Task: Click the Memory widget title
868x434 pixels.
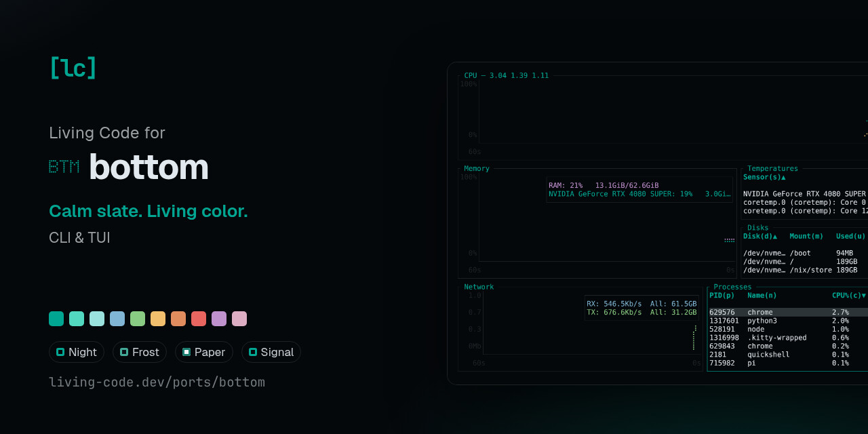Action: [477, 169]
